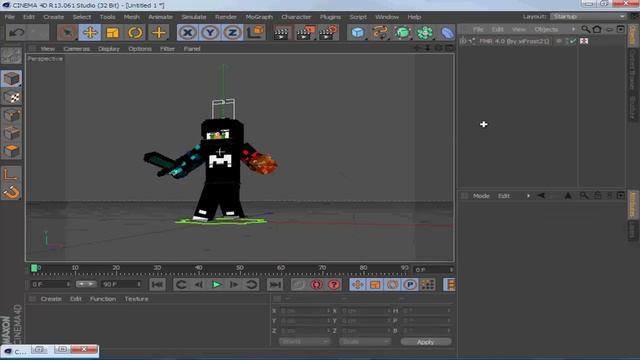Open Material Manager Function menu
The image size is (640, 360).
pos(103,299)
